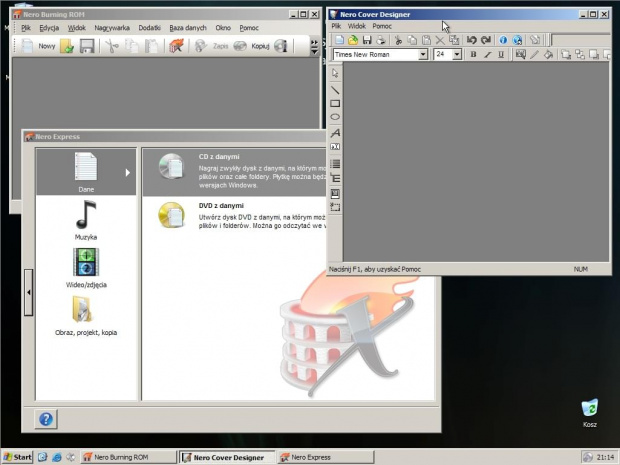Click the Nowy button in Nero Burning ROM
This screenshot has width=620, height=465.
pyautogui.click(x=39, y=46)
